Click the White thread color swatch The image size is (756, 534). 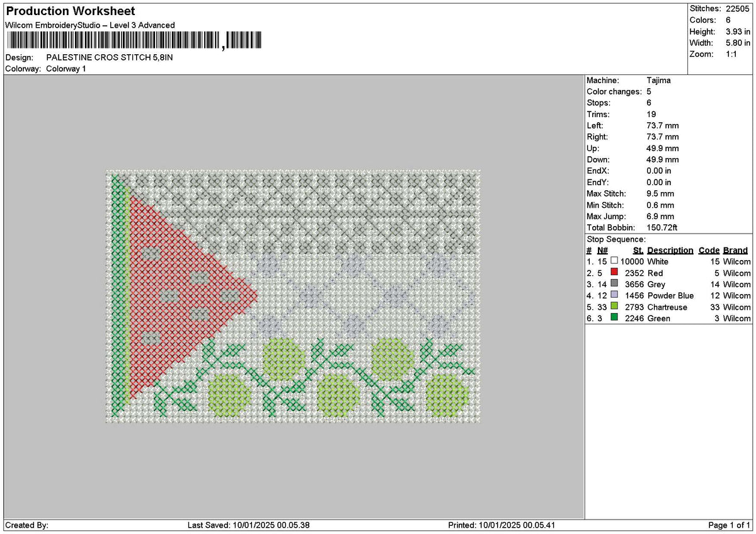[x=614, y=261]
